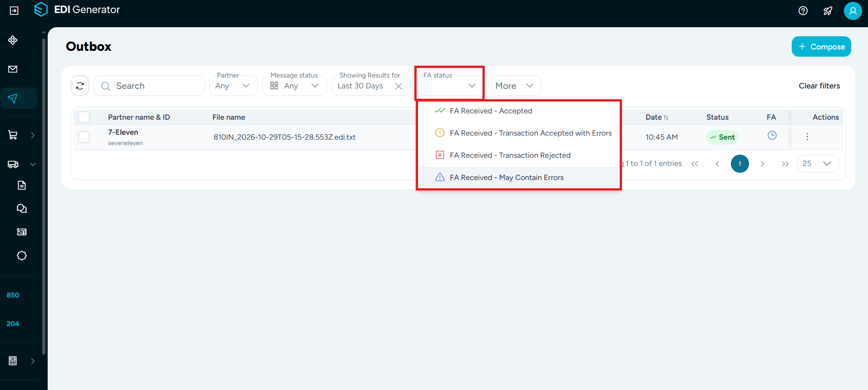
Task: Open the dashboard diamond grid sidebar icon
Action: (13, 40)
